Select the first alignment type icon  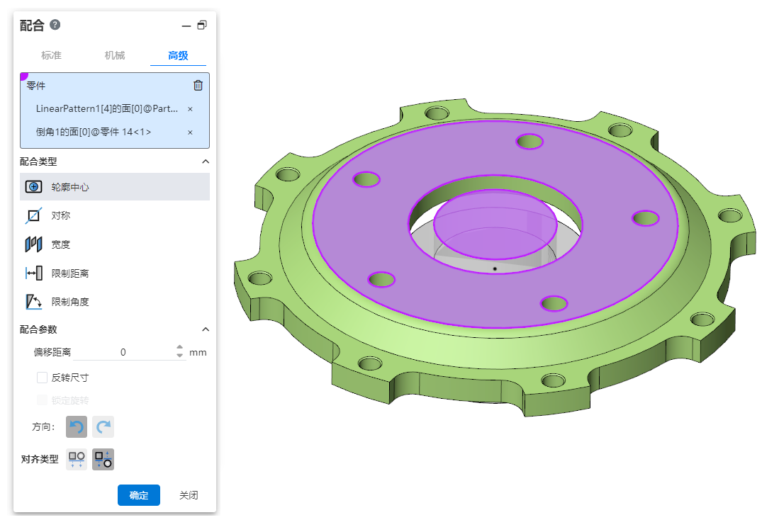pyautogui.click(x=77, y=459)
